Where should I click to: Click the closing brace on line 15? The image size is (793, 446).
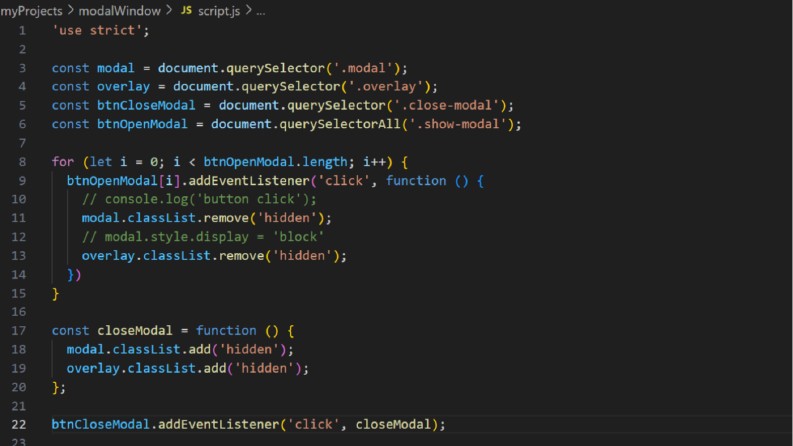click(56, 294)
